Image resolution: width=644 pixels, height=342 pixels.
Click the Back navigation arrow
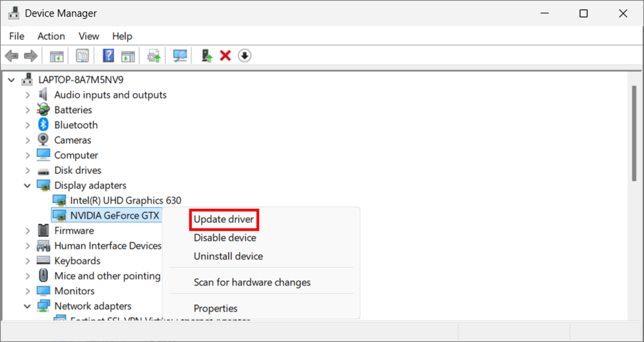click(x=12, y=56)
